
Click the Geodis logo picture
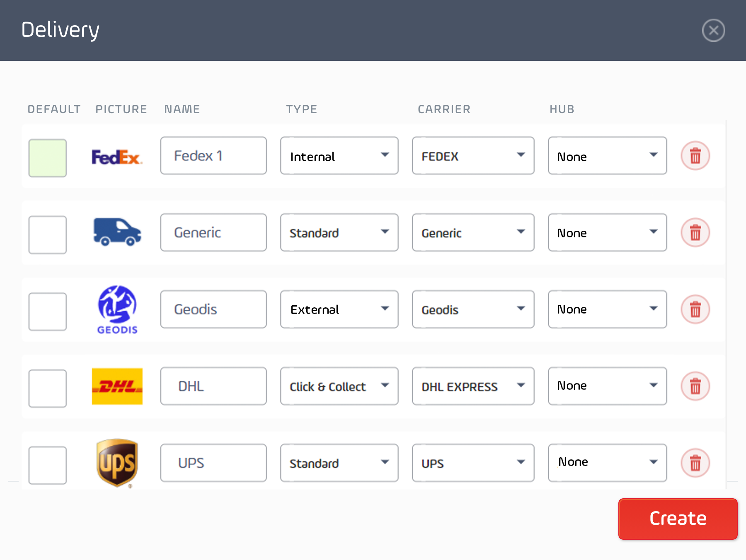click(117, 309)
